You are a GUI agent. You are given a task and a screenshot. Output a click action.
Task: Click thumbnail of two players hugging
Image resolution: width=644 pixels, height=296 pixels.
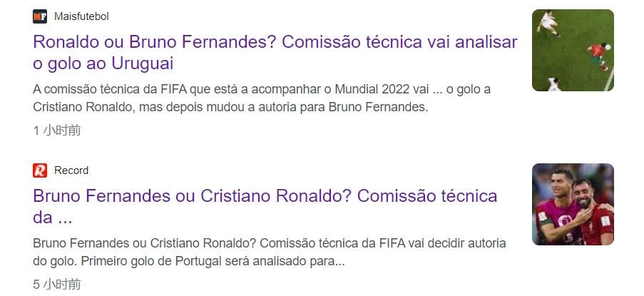click(x=573, y=204)
